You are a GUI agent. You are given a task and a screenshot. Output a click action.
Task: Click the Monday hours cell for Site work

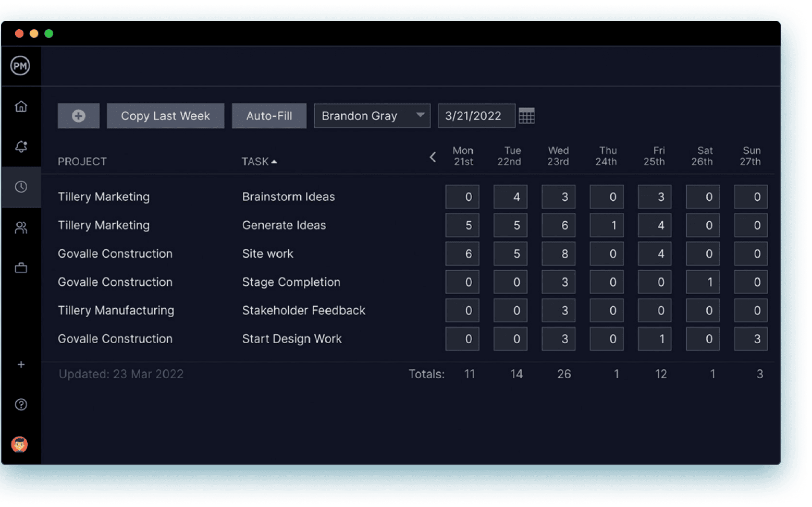pos(462,253)
